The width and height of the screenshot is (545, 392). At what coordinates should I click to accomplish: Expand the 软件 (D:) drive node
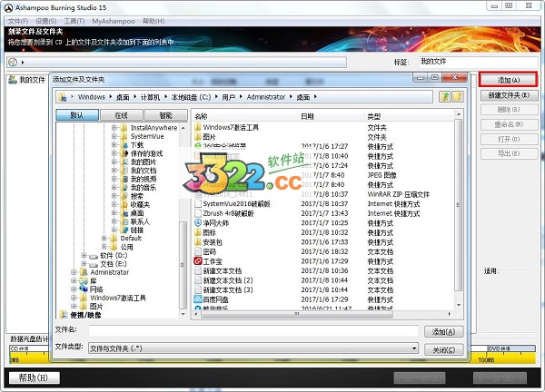click(x=84, y=255)
